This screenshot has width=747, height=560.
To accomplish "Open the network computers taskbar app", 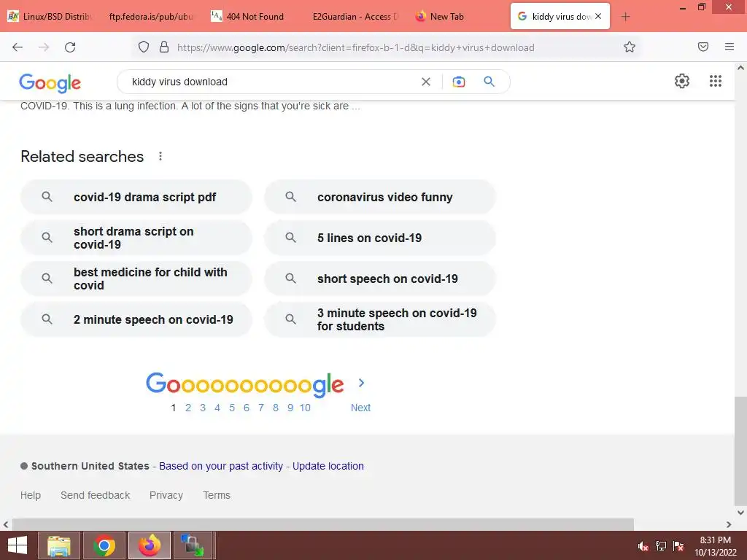I will (193, 545).
